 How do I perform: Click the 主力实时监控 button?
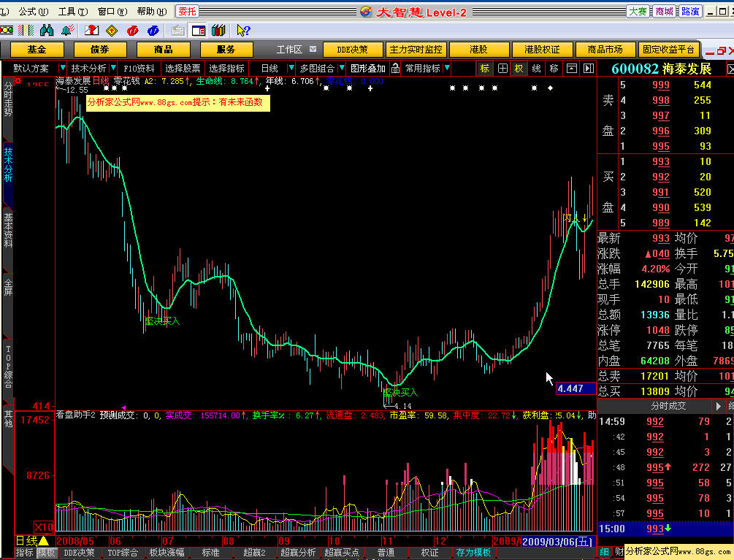(416, 49)
